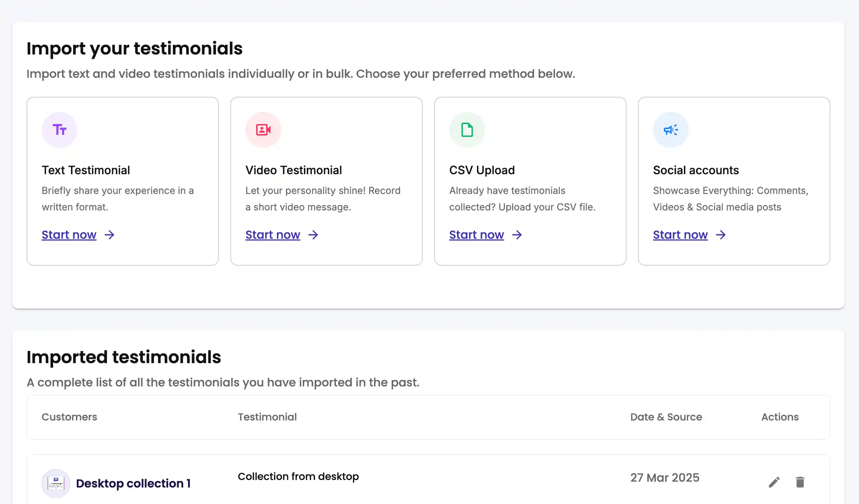Start a new Text Testimonial
The height and width of the screenshot is (504, 859).
[x=69, y=235]
